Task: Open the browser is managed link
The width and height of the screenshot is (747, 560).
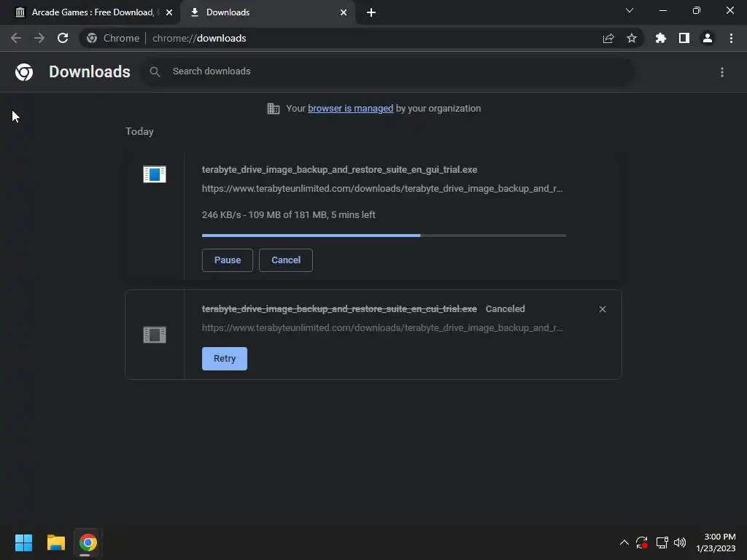Action: [x=350, y=108]
